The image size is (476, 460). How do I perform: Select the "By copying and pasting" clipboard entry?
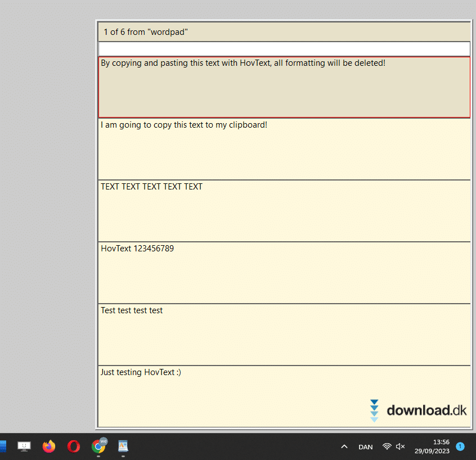pyautogui.click(x=284, y=87)
